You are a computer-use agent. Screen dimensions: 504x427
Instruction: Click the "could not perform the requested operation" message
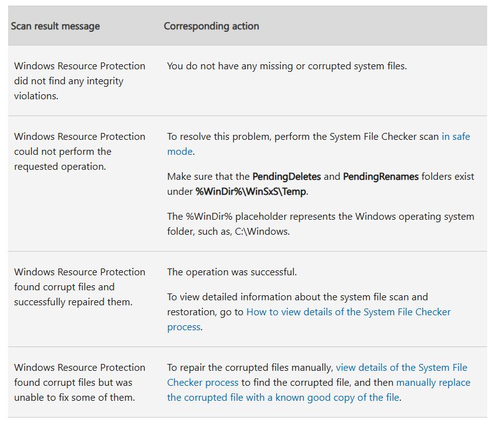click(62, 152)
